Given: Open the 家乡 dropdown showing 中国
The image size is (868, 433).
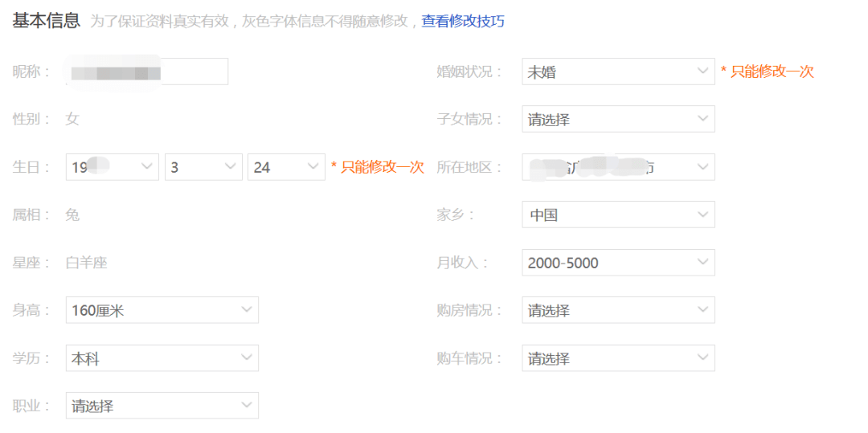Looking at the screenshot, I should pos(618,214).
